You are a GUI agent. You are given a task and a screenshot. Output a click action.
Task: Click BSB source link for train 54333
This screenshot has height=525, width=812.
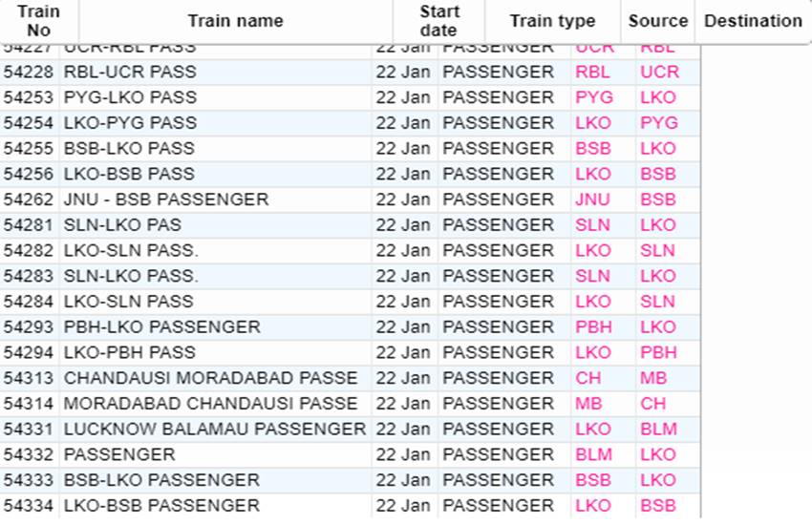tap(593, 480)
